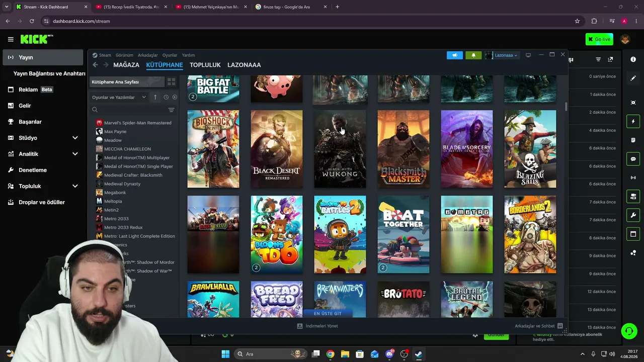Image resolution: width=644 pixels, height=362 pixels.
Task: Click Steam's Big Picture mode icon
Action: [528, 55]
